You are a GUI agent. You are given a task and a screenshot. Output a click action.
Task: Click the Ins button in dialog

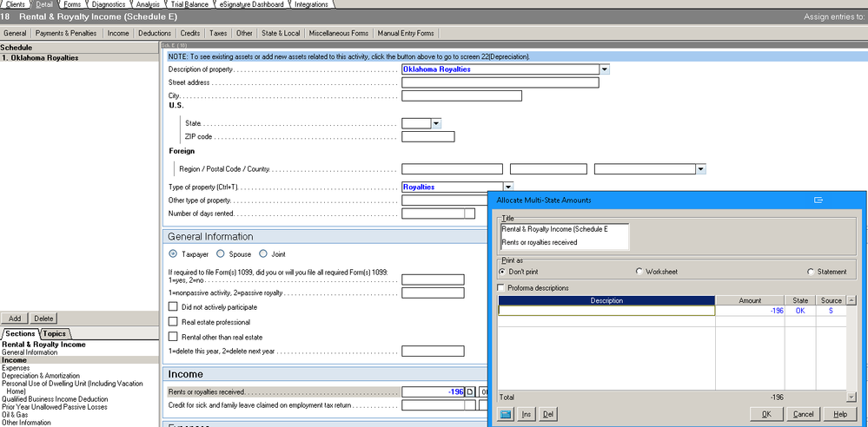coord(527,414)
